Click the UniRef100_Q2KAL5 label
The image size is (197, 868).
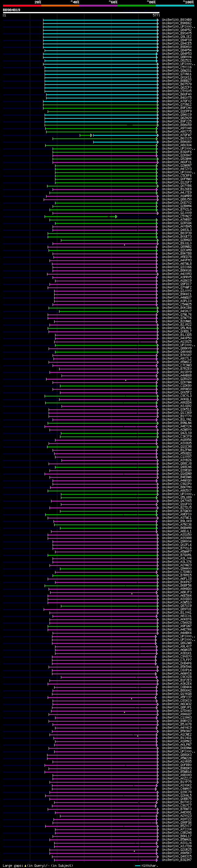pyautogui.click(x=177, y=796)
